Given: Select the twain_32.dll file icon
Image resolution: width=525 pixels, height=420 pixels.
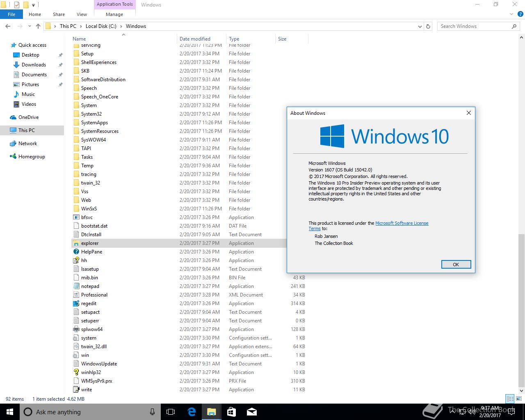Looking at the screenshot, I should point(76,347).
